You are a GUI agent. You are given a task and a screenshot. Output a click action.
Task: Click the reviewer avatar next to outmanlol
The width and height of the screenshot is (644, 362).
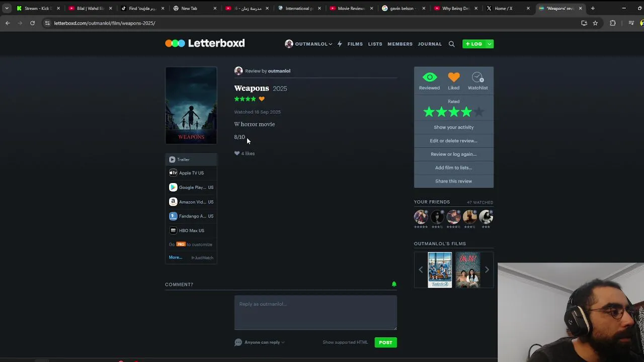point(238,71)
